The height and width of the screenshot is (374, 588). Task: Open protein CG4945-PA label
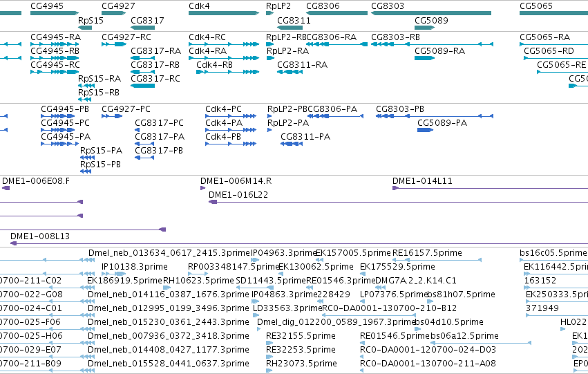(66, 137)
